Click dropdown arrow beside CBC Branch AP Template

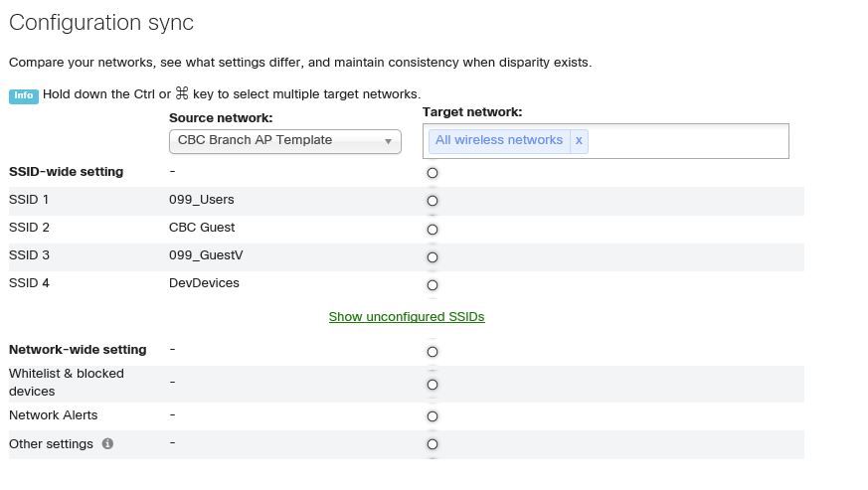tap(388, 142)
